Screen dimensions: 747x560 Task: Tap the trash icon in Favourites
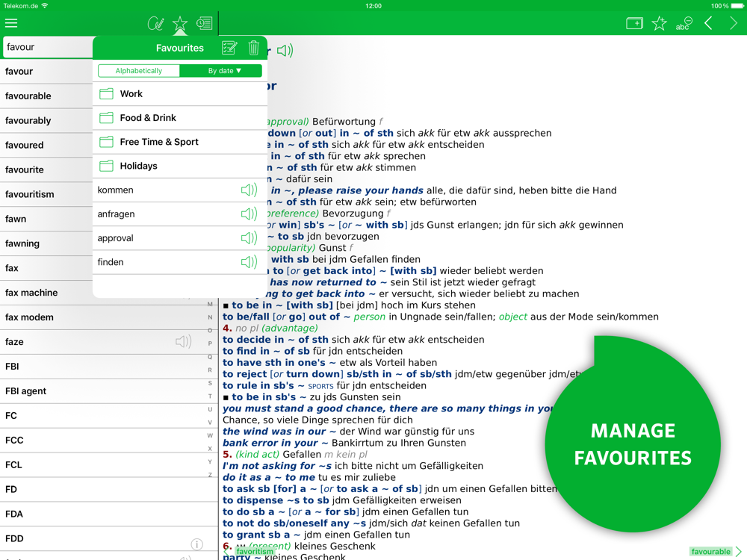253,48
